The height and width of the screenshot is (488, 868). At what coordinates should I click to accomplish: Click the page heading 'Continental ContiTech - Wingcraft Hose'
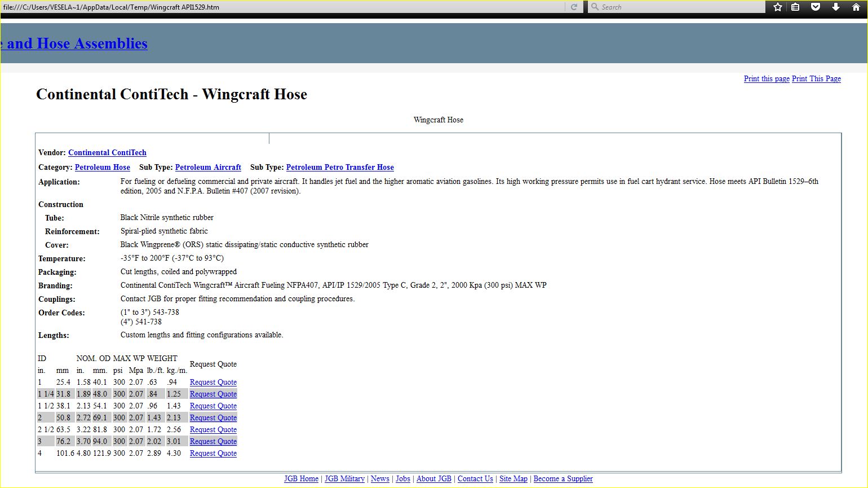click(x=171, y=94)
